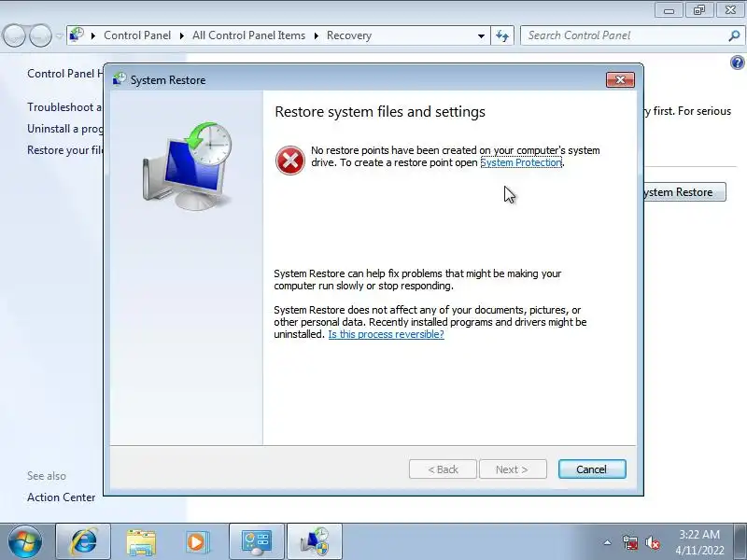The width and height of the screenshot is (747, 560).
Task: Click All Control Panel Items breadcrumb
Action: click(x=248, y=35)
